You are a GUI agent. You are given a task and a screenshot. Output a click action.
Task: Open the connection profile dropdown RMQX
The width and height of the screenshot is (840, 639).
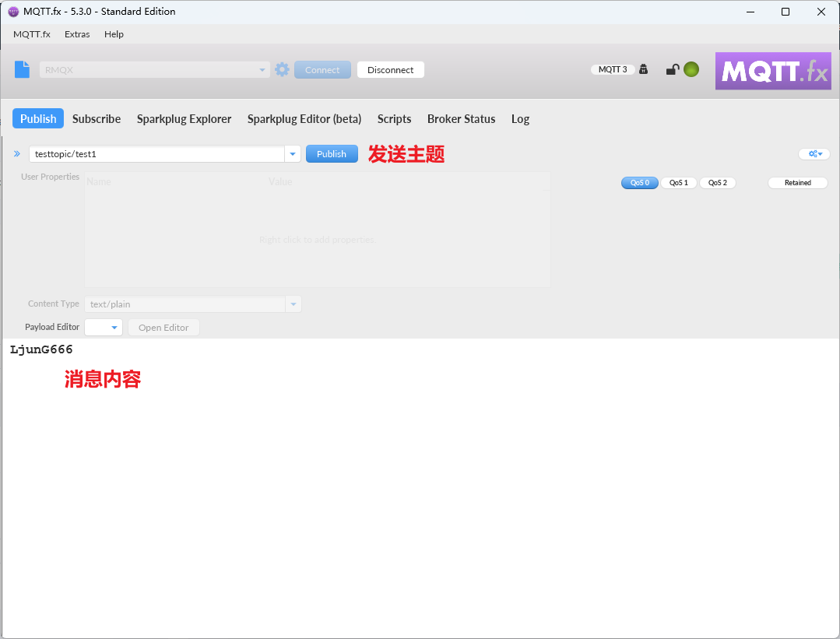point(154,69)
